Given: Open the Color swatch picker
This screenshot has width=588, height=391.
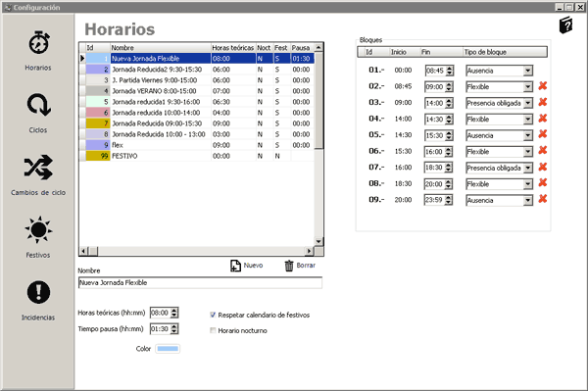Looking at the screenshot, I should 168,349.
